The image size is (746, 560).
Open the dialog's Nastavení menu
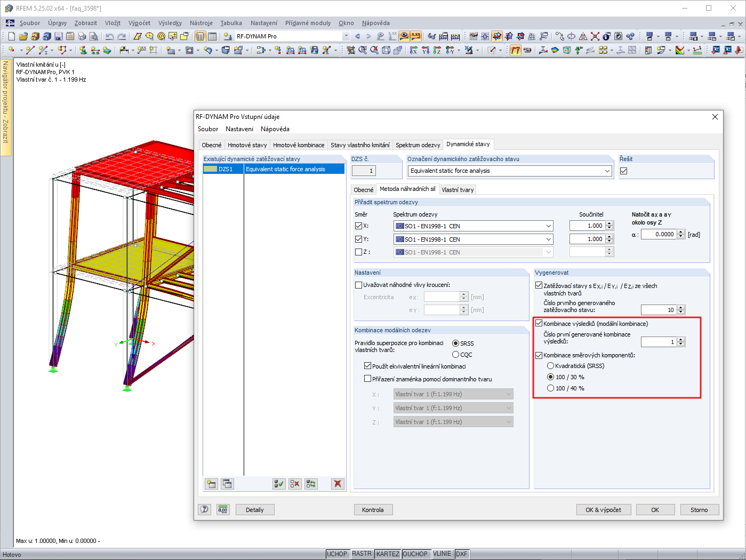click(239, 129)
